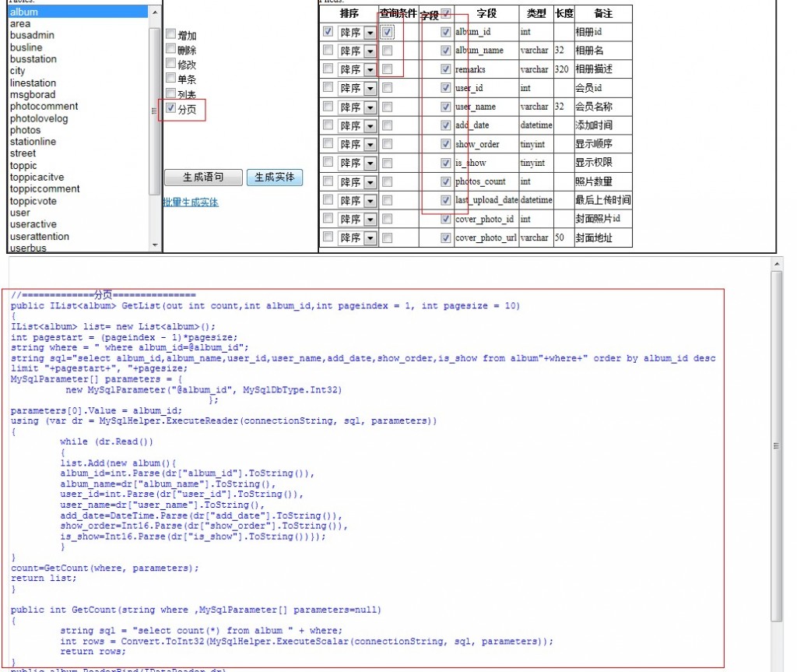Uncheck field checkbox for cover_photo_id
Image resolution: width=797 pixels, height=672 pixels.
point(445,219)
